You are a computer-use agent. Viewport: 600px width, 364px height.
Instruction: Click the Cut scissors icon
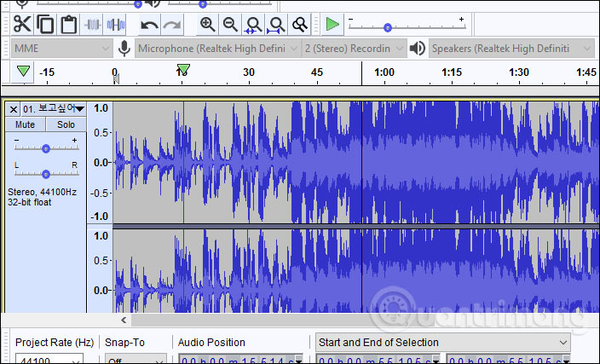[x=22, y=24]
